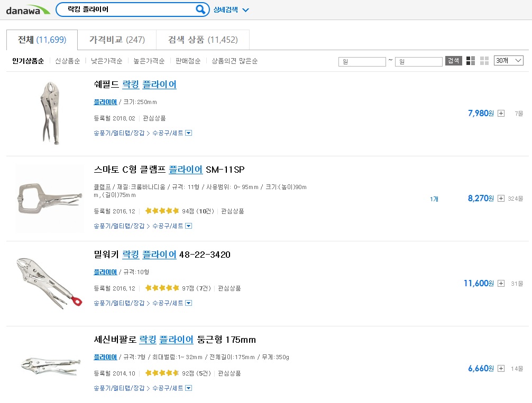
Task: Open 상세검색 dropdown
Action: 231,10
